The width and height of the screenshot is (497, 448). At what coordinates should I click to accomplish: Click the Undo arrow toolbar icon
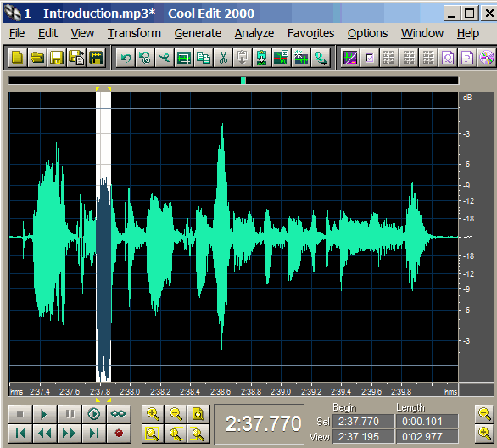click(x=126, y=58)
